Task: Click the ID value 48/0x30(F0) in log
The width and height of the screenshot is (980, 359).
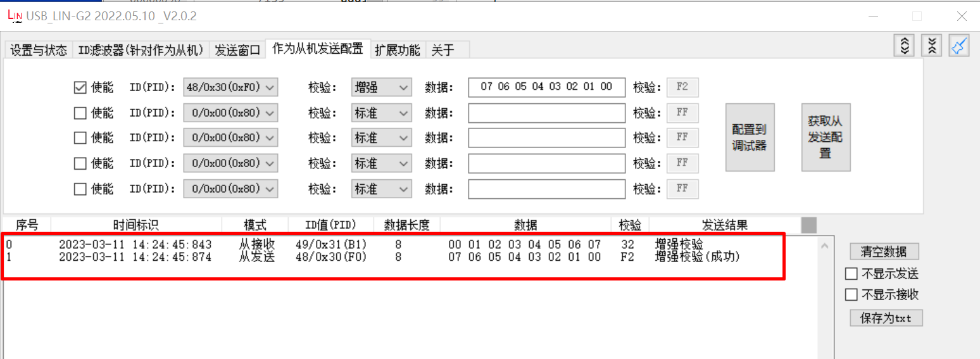Action: [x=331, y=257]
